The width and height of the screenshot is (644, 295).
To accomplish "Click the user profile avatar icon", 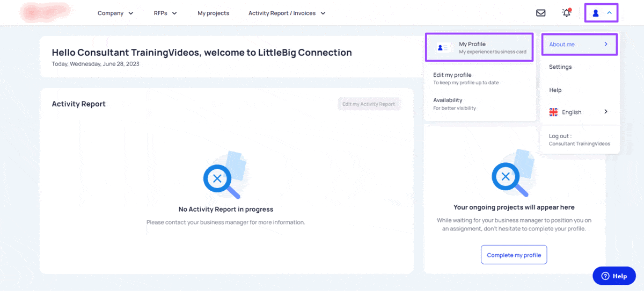I will click(595, 13).
